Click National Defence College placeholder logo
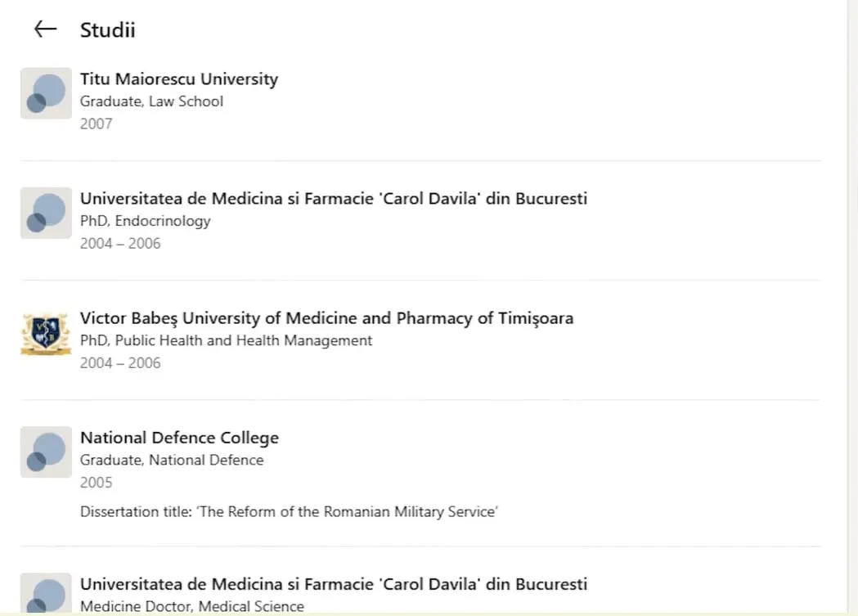The height and width of the screenshot is (616, 858). click(x=46, y=452)
